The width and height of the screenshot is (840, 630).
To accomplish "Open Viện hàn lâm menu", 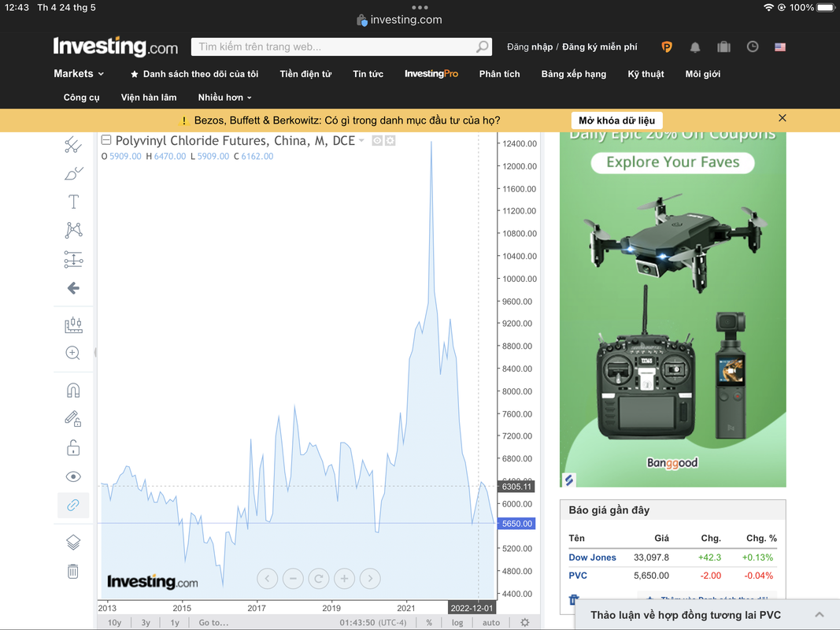I will tap(149, 98).
